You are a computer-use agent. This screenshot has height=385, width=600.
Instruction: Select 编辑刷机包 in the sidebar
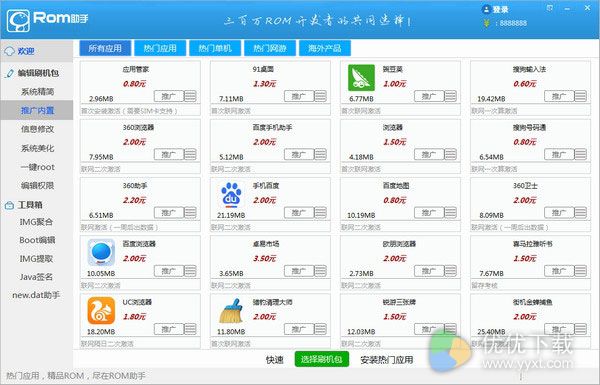36,73
